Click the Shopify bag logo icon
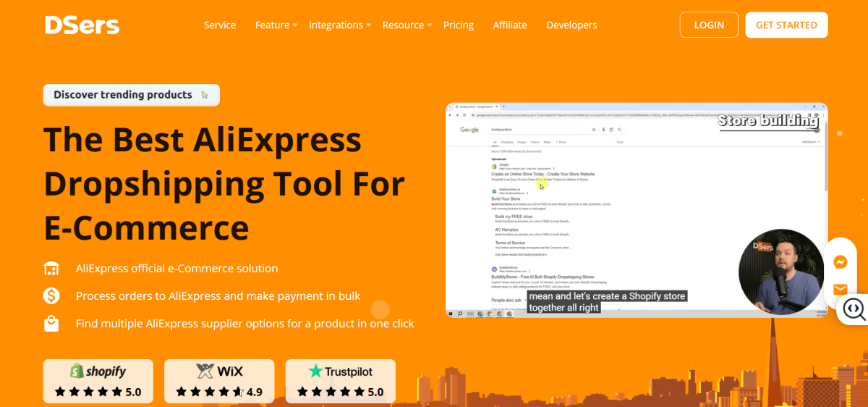The height and width of the screenshot is (407, 868). click(x=77, y=371)
